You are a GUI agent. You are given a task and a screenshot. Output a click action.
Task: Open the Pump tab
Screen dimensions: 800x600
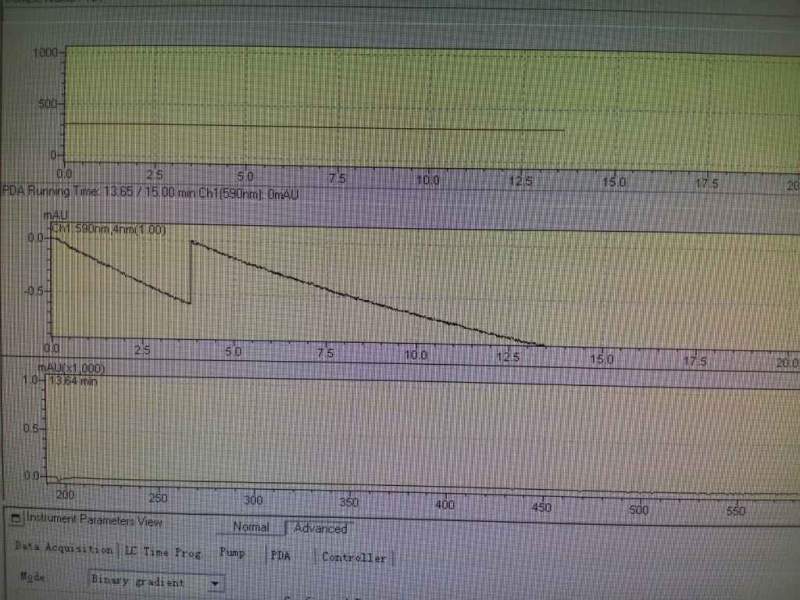click(232, 553)
